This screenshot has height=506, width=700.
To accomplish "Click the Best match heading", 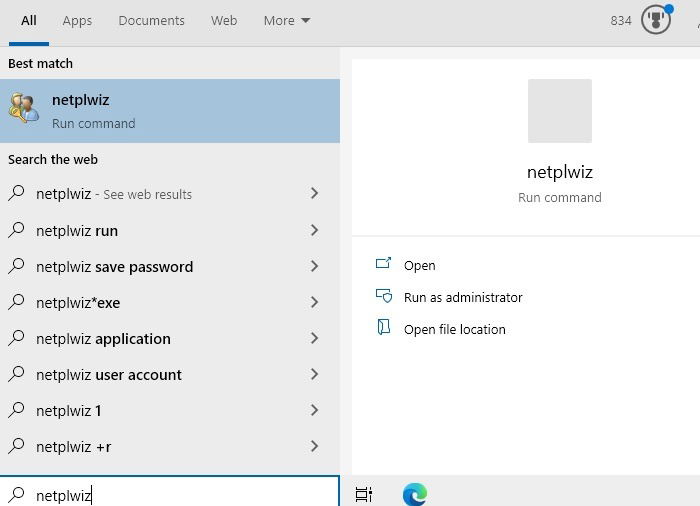I will 40,63.
